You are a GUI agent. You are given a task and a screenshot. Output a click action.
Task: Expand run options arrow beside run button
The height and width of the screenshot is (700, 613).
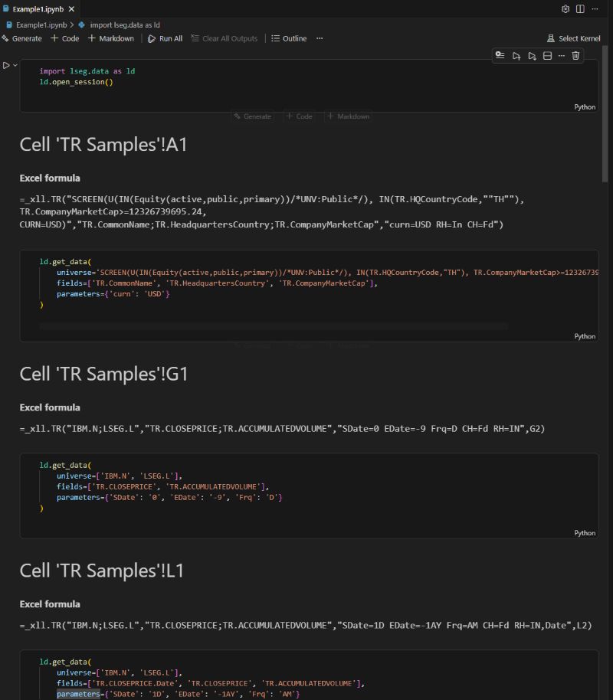coord(15,65)
